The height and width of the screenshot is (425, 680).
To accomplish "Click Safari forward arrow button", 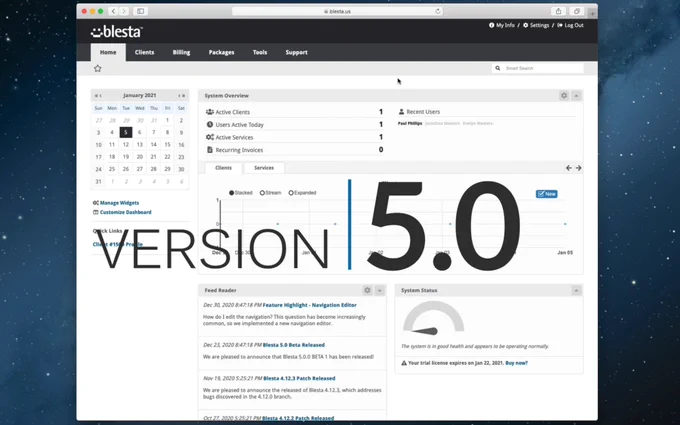I will (x=124, y=11).
